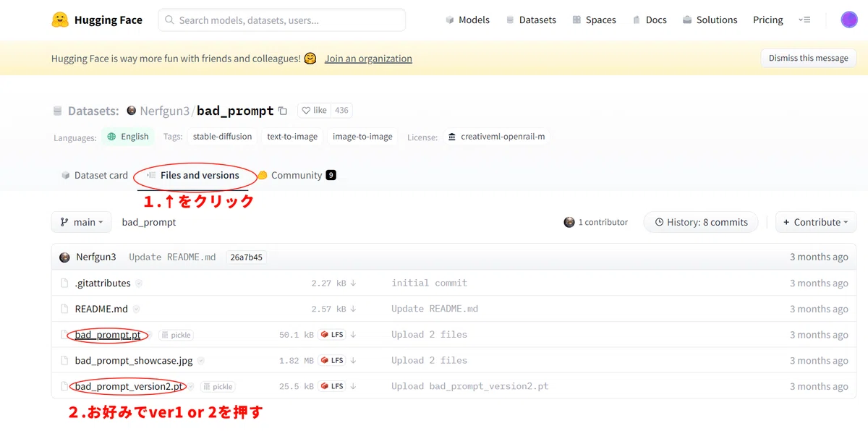Click the LFS badge on bad_prompt_version2.pt row
868x431 pixels.
click(332, 386)
